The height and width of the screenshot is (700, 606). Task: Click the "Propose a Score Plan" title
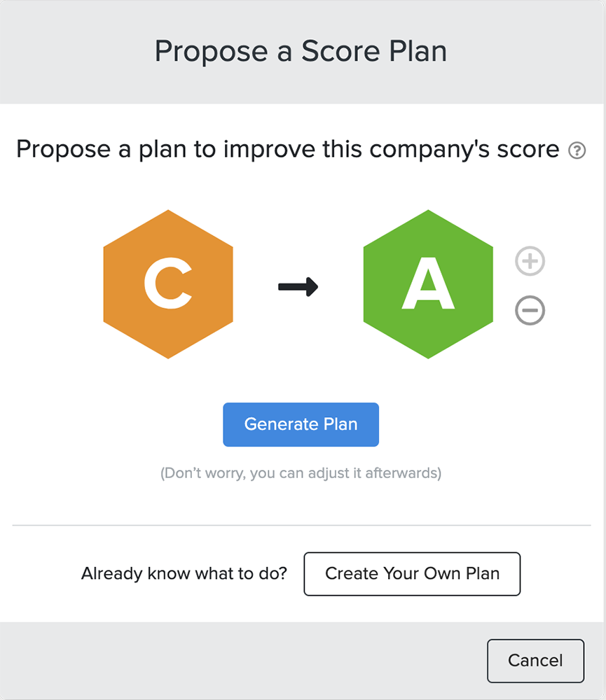tap(301, 52)
